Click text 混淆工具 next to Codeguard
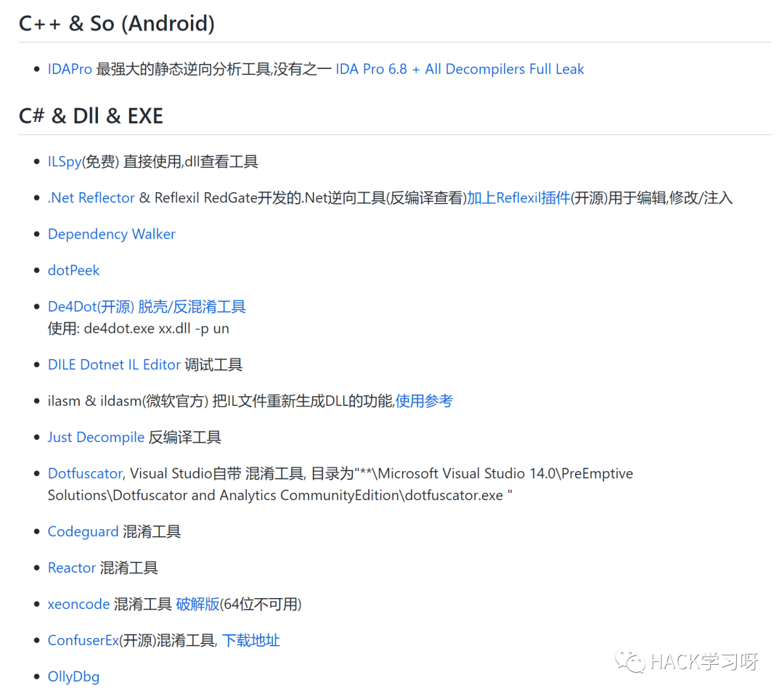The height and width of the screenshot is (696, 784). point(152,531)
